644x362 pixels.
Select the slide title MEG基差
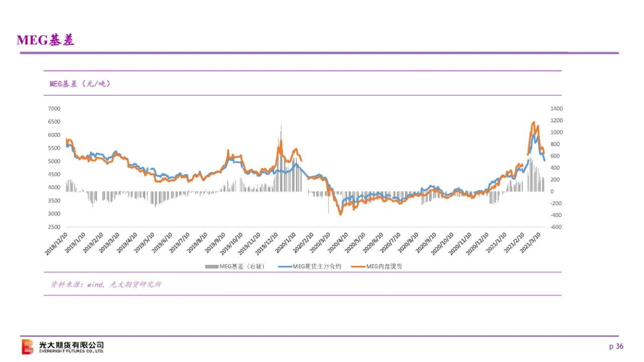click(45, 40)
